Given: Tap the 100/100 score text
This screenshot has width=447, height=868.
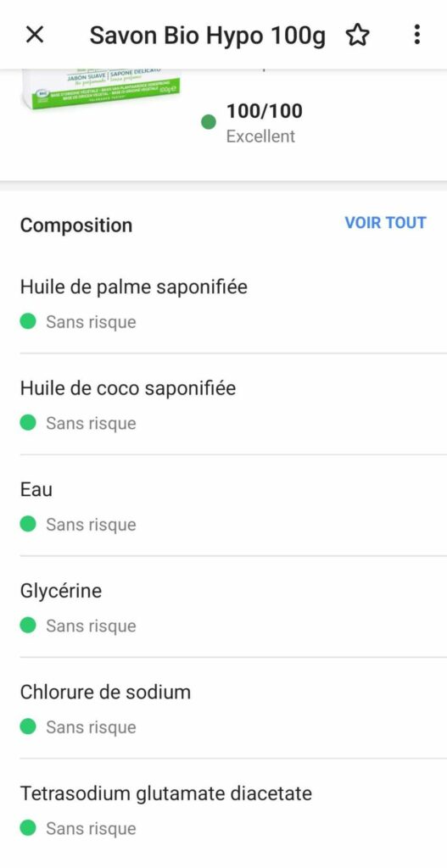Looking at the screenshot, I should [x=264, y=111].
